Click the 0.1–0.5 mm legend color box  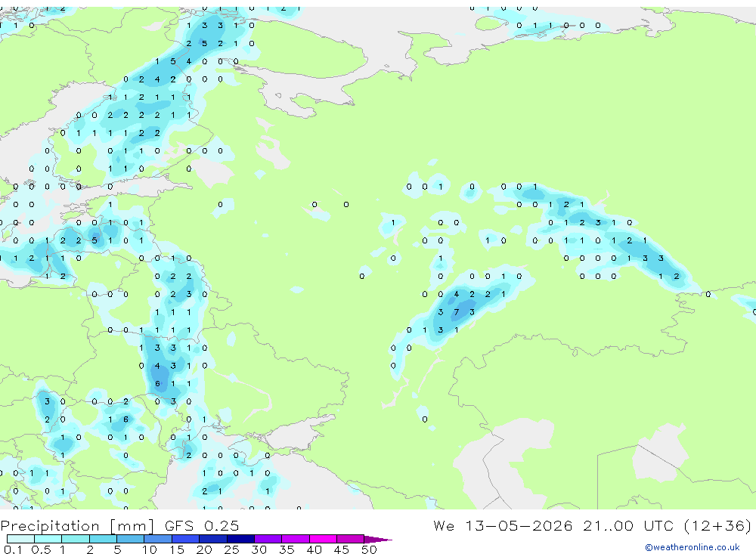click(x=20, y=539)
